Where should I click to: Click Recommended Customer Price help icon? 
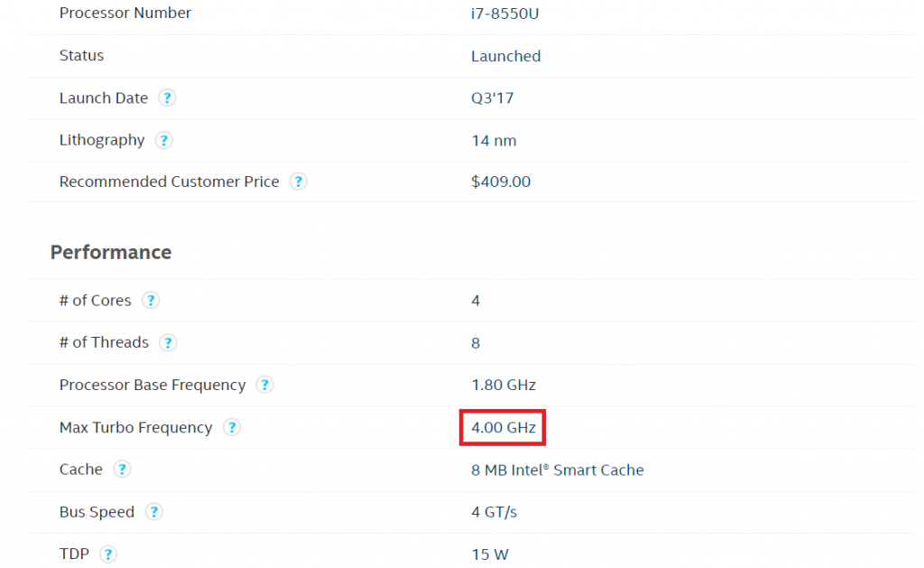point(298,182)
